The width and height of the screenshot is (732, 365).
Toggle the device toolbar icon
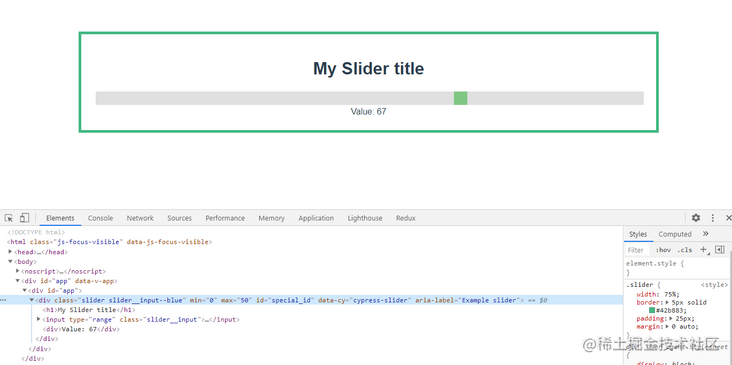(24, 218)
